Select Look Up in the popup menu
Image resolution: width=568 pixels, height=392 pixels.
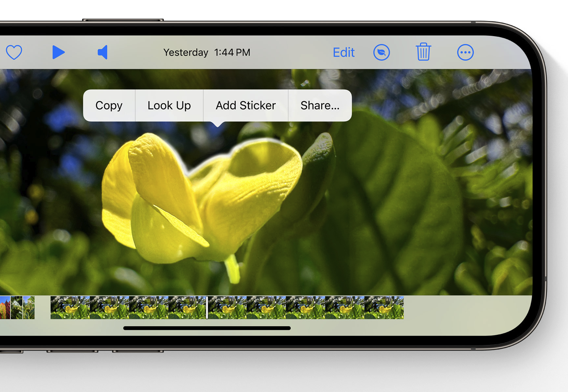click(x=169, y=105)
